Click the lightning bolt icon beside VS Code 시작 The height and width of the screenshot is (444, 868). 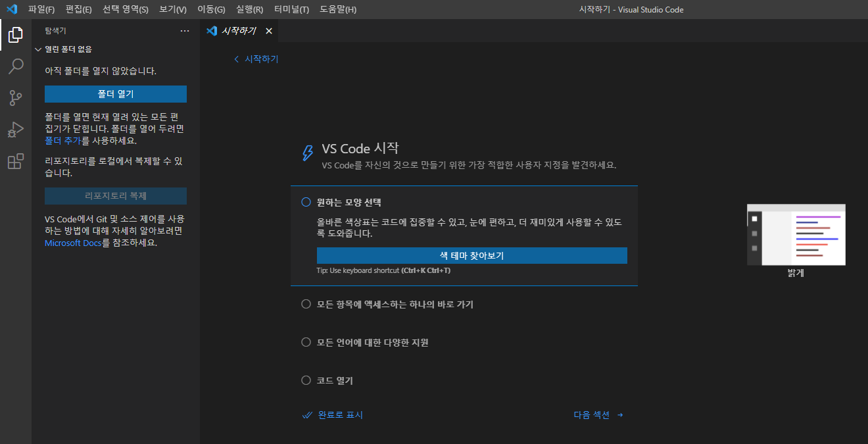(307, 153)
